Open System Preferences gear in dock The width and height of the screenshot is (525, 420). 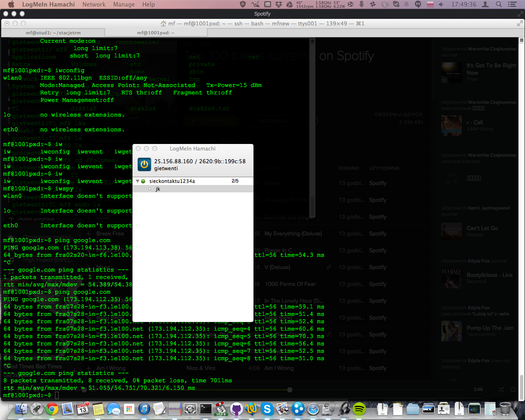tap(190, 409)
